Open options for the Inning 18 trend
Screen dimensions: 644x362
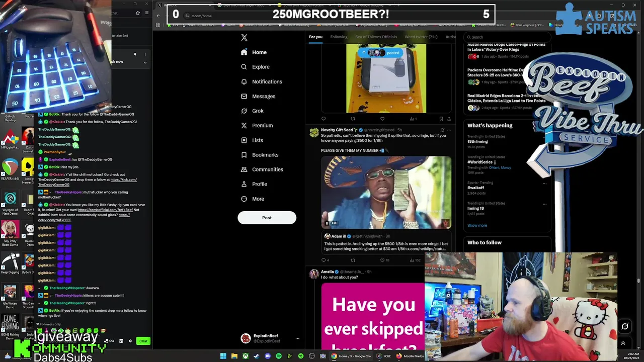tap(544, 204)
